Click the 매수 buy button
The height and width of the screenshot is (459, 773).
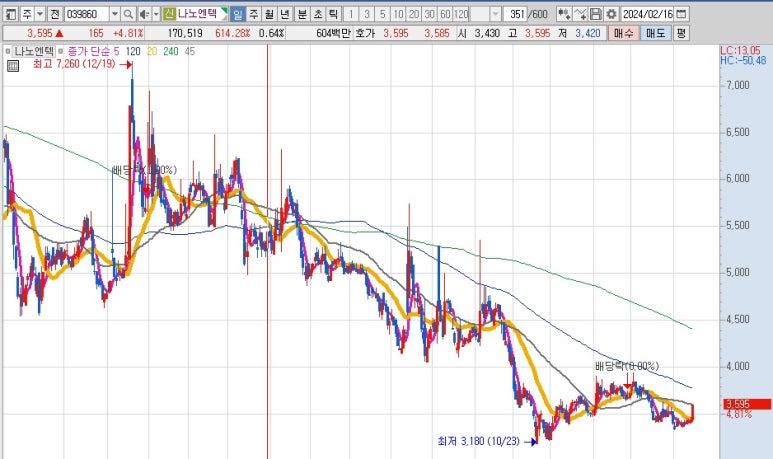pyautogui.click(x=624, y=34)
